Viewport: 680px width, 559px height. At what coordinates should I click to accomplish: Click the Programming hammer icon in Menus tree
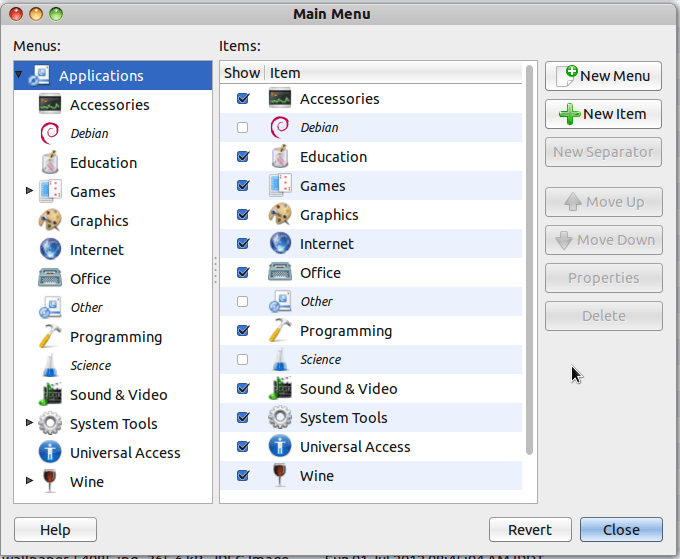(x=50, y=337)
